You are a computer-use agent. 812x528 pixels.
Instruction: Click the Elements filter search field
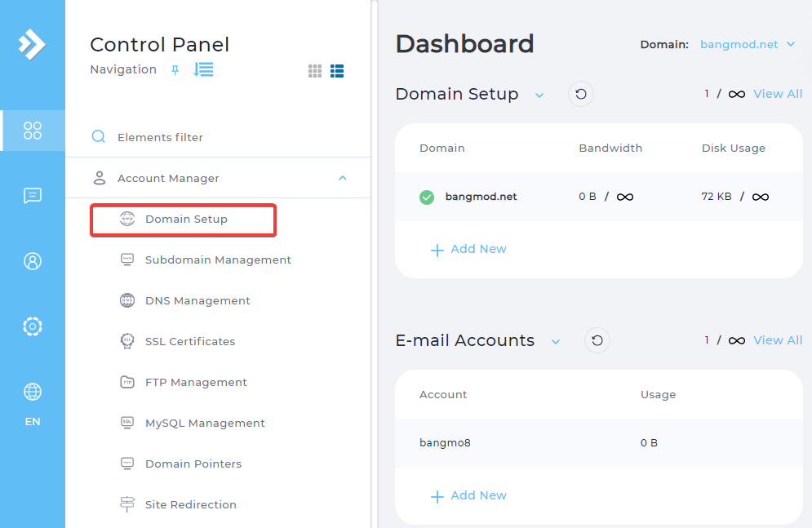218,137
